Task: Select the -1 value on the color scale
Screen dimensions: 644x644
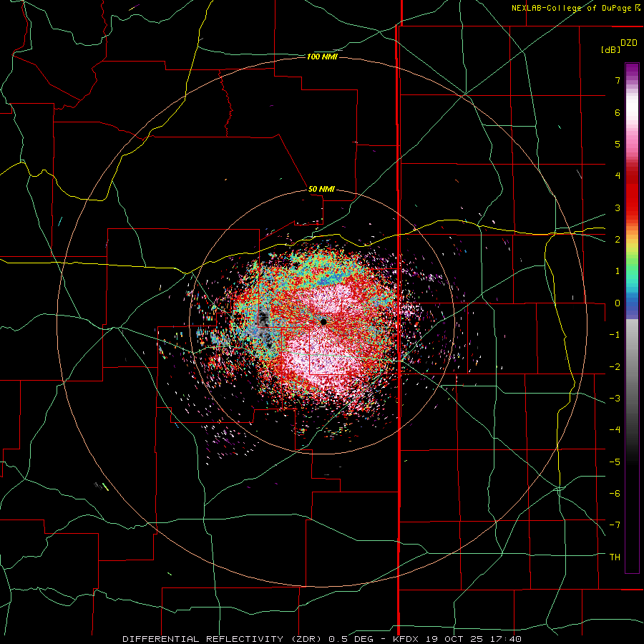Action: pos(615,335)
